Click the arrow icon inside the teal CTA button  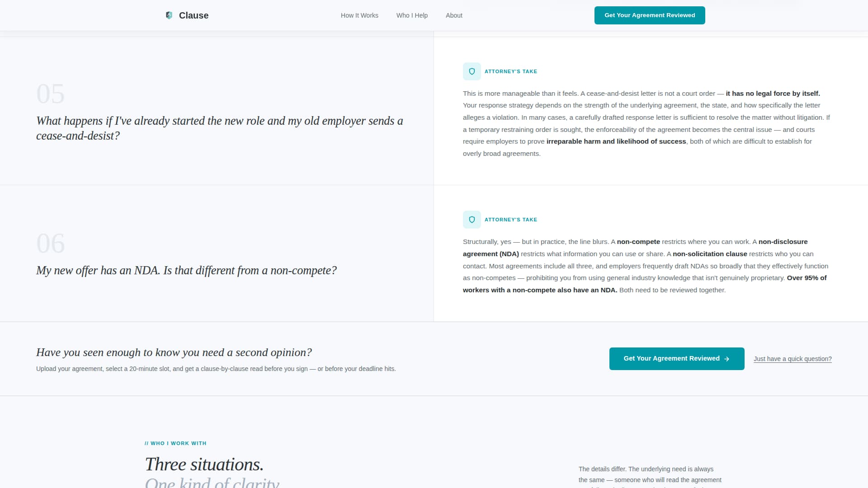[x=727, y=358]
